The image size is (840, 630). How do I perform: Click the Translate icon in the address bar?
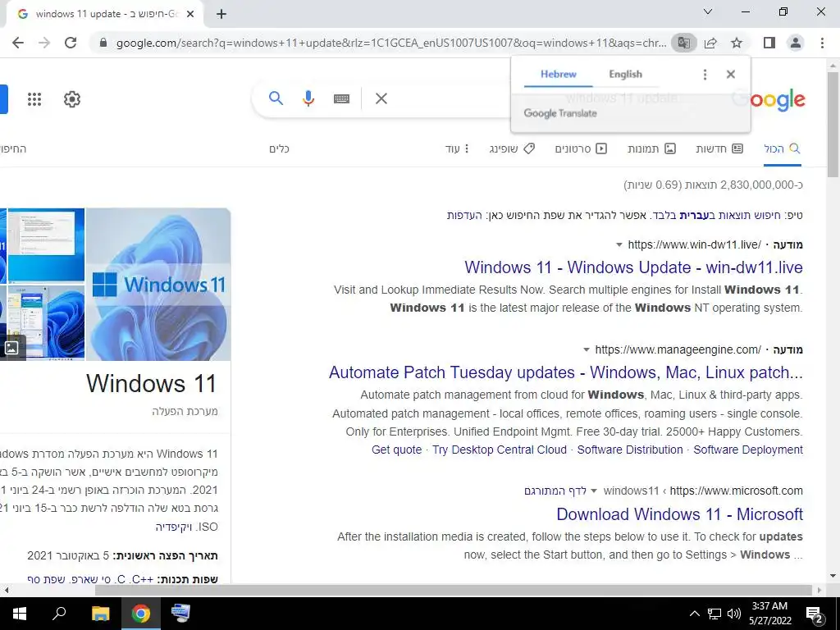pos(684,43)
